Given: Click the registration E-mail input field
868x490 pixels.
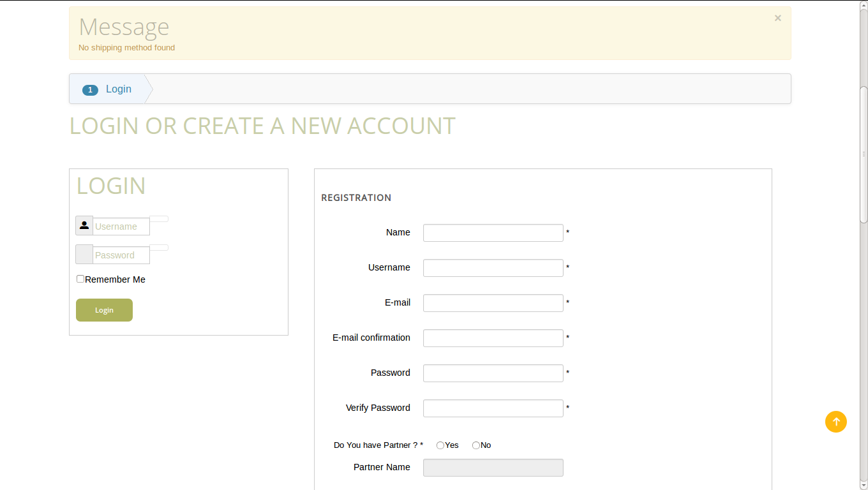Looking at the screenshot, I should [x=493, y=303].
